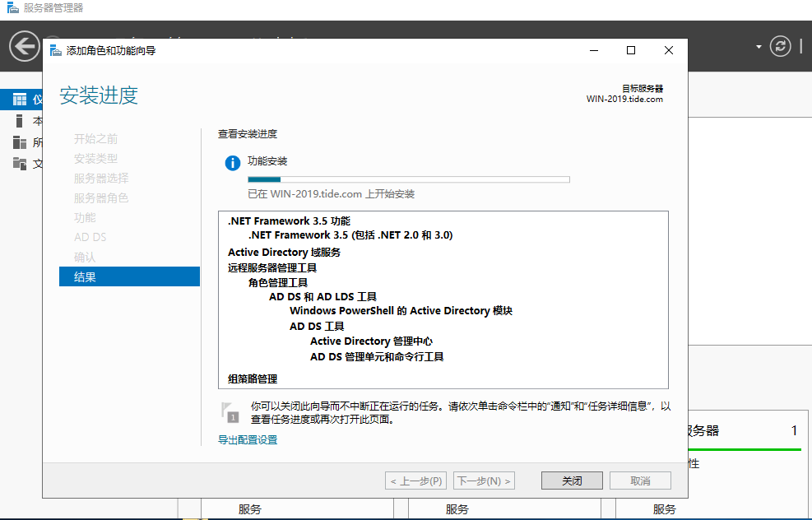The height and width of the screenshot is (520, 812).
Task: Maximize the wizard window
Action: click(x=631, y=50)
